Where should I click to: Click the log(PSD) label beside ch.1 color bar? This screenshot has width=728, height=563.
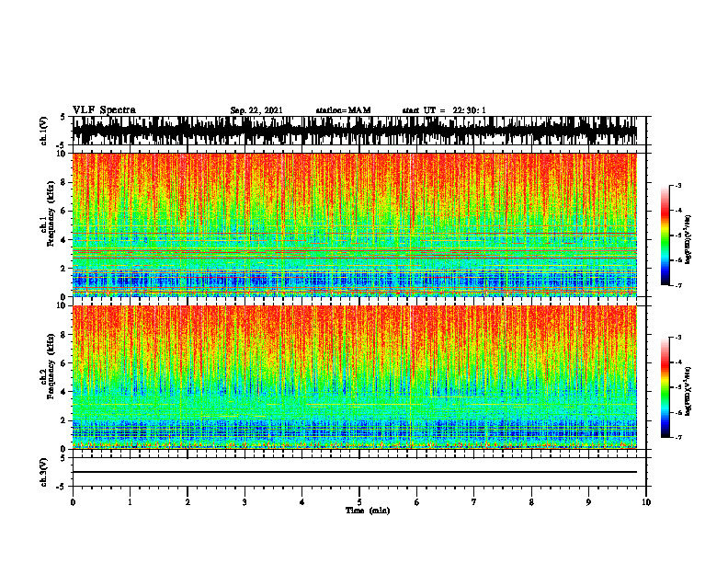[688, 239]
